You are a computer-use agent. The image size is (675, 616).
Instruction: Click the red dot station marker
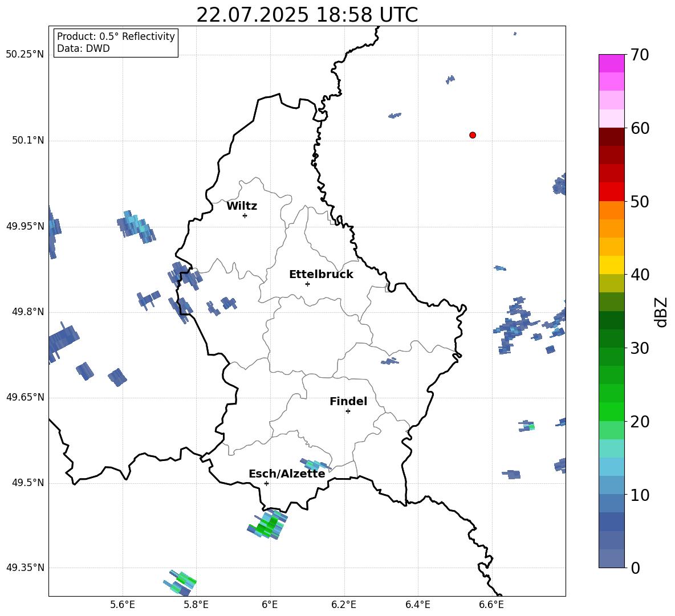(x=473, y=135)
